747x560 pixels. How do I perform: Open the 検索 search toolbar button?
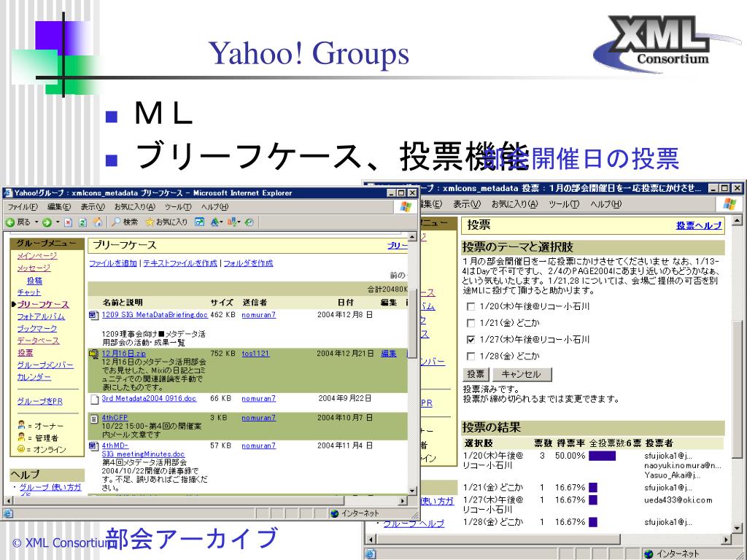[x=125, y=222]
